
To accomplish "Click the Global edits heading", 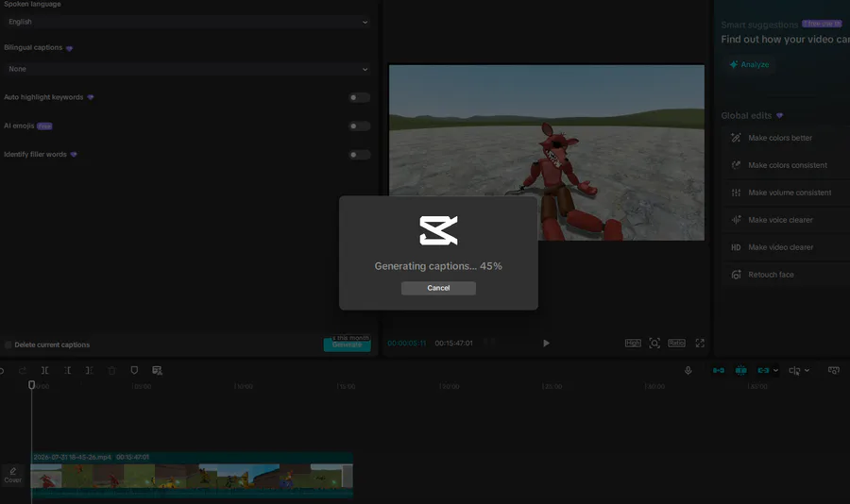I will 746,115.
